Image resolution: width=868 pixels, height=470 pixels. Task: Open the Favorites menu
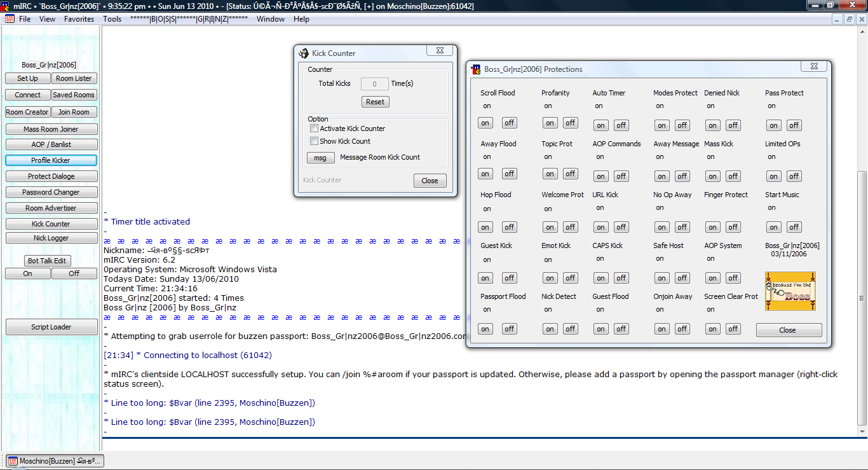(79, 19)
